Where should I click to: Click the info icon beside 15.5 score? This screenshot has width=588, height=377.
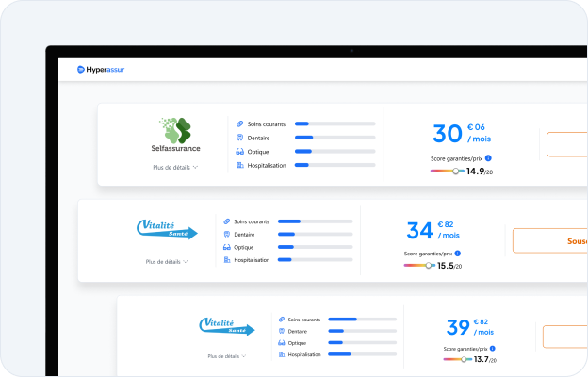tap(458, 253)
